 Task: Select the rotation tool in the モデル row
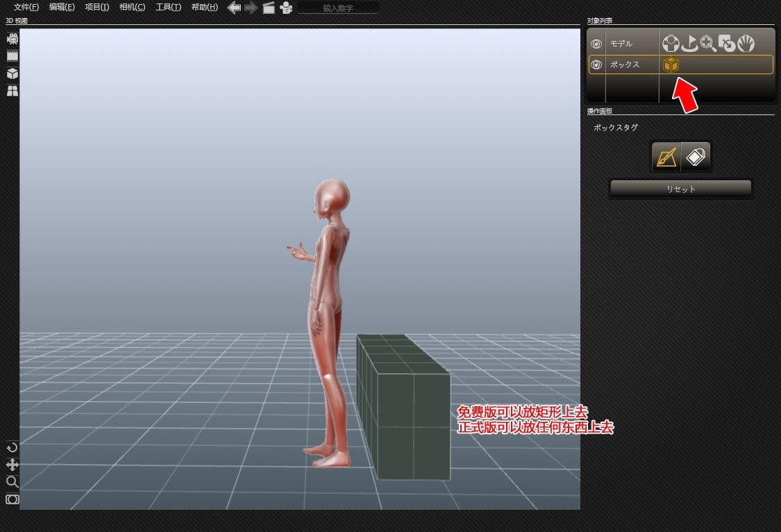click(689, 44)
